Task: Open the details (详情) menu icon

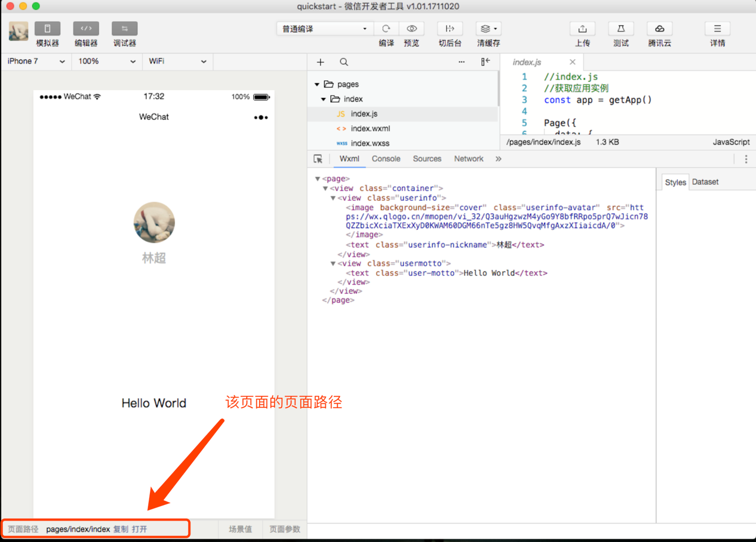Action: [717, 29]
